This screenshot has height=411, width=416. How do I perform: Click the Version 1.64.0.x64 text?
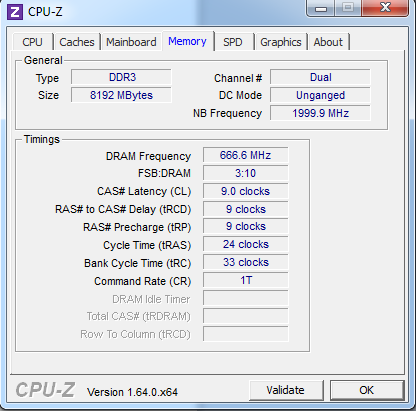(132, 392)
